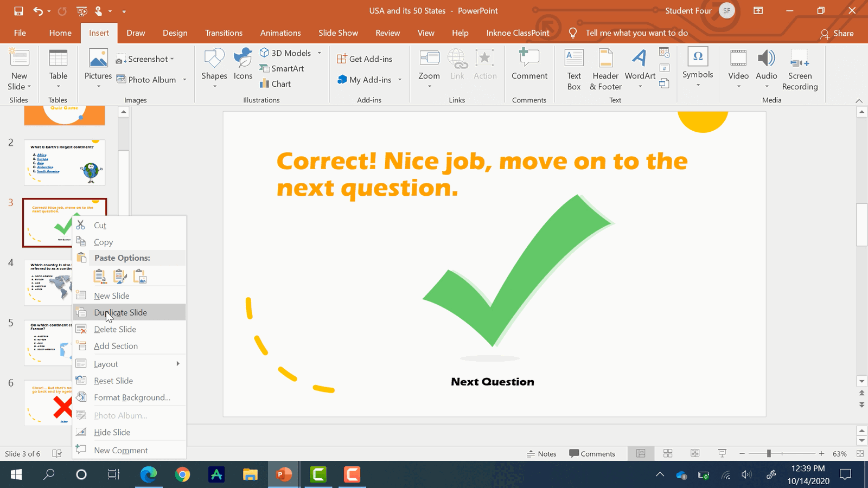Insert a Comment using the ribbon icon
868x488 pixels.
[529, 58]
